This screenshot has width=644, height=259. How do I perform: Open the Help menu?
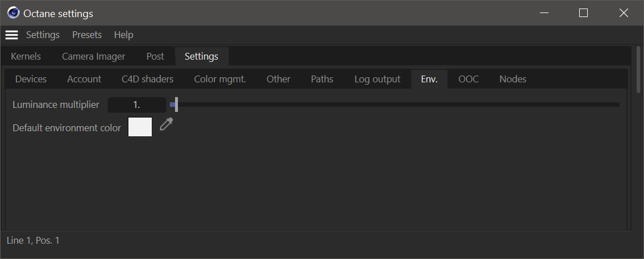pos(123,35)
